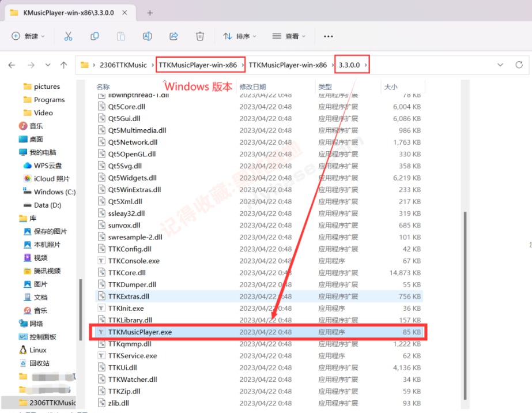Refresh the current folder view
Viewport: 532px width, 413px height.
519,65
